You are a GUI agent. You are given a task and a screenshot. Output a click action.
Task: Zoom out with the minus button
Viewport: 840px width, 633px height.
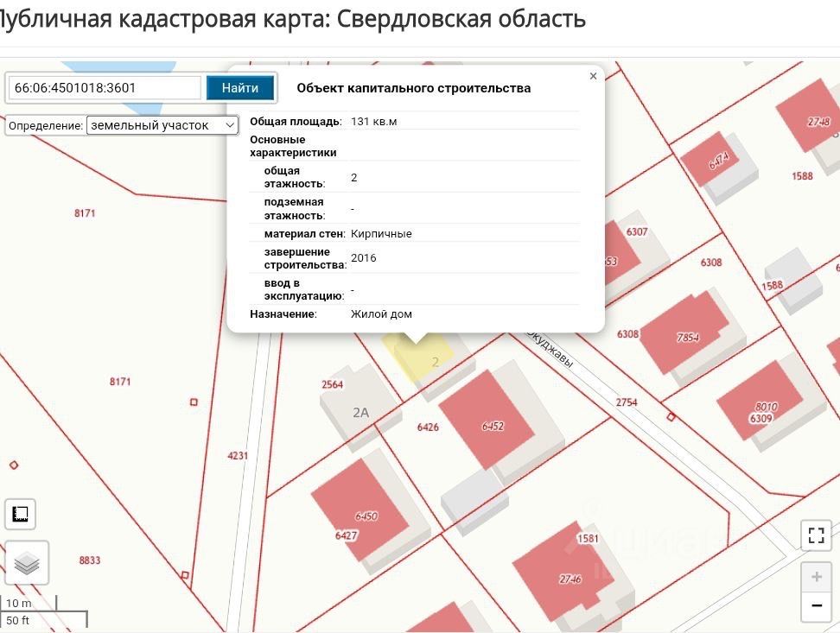tap(816, 606)
